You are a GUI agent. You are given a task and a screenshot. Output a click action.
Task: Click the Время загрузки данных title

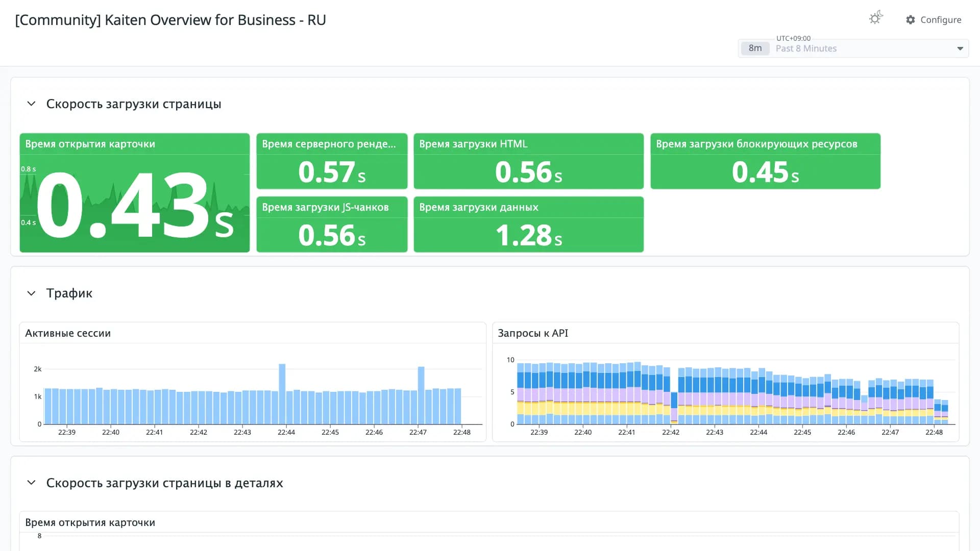coord(479,207)
